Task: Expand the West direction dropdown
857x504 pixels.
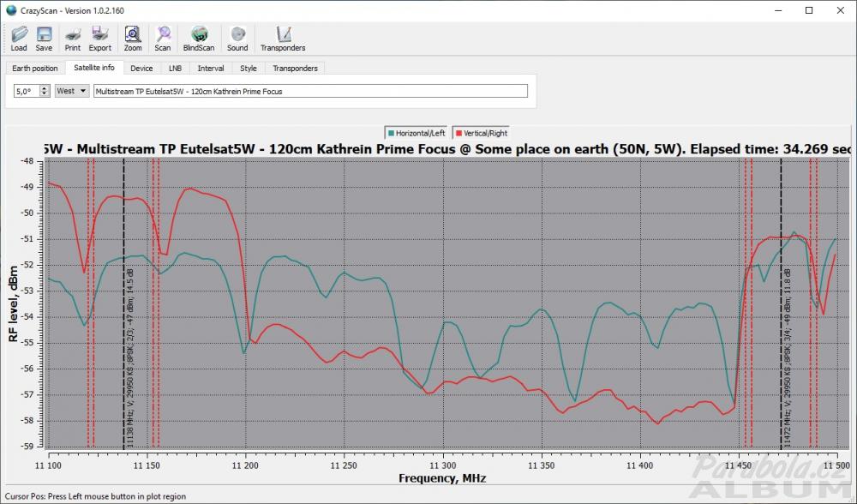Action: (72, 92)
